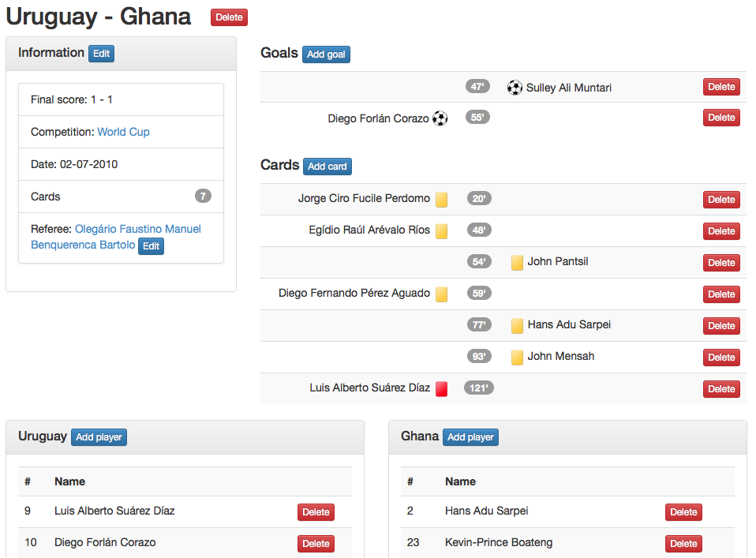The height and width of the screenshot is (558, 756).
Task: Open the World Cup competition link
Action: [x=123, y=132]
